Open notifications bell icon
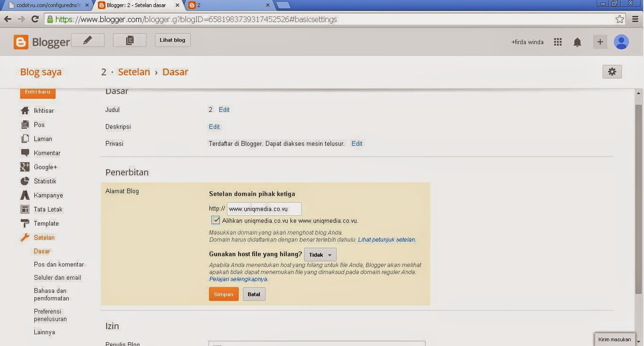Image resolution: width=644 pixels, height=346 pixels. click(577, 42)
